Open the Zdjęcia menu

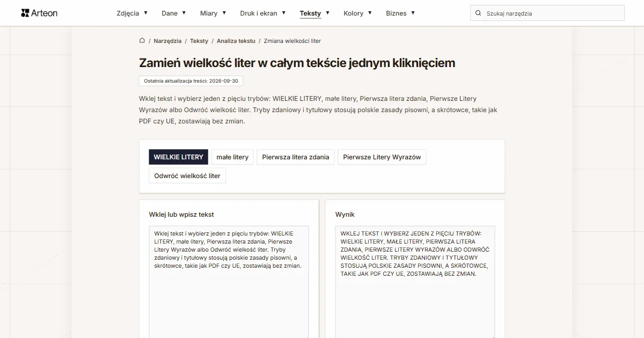click(x=128, y=13)
